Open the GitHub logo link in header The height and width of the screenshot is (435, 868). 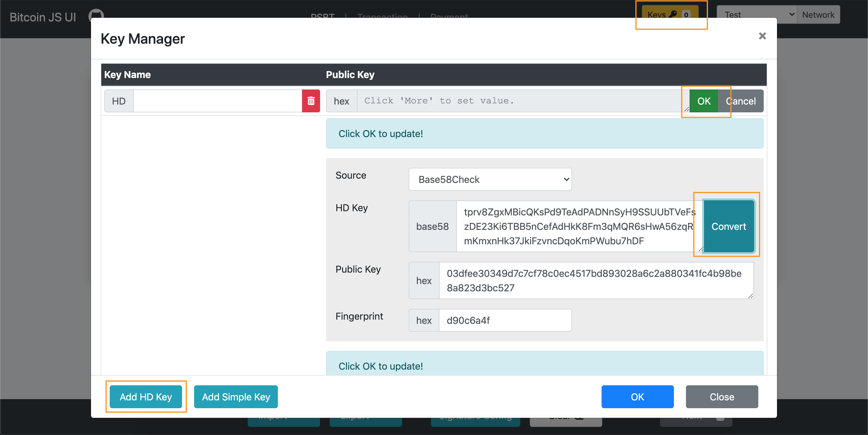(96, 15)
